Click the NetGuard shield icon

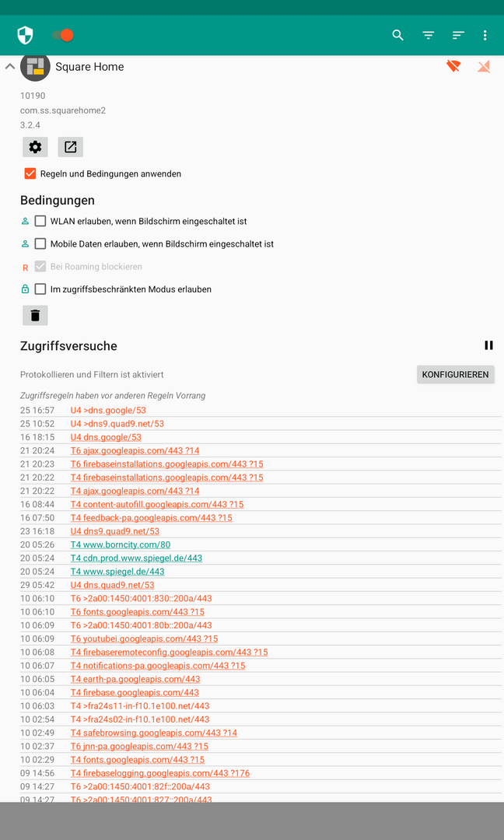(26, 35)
